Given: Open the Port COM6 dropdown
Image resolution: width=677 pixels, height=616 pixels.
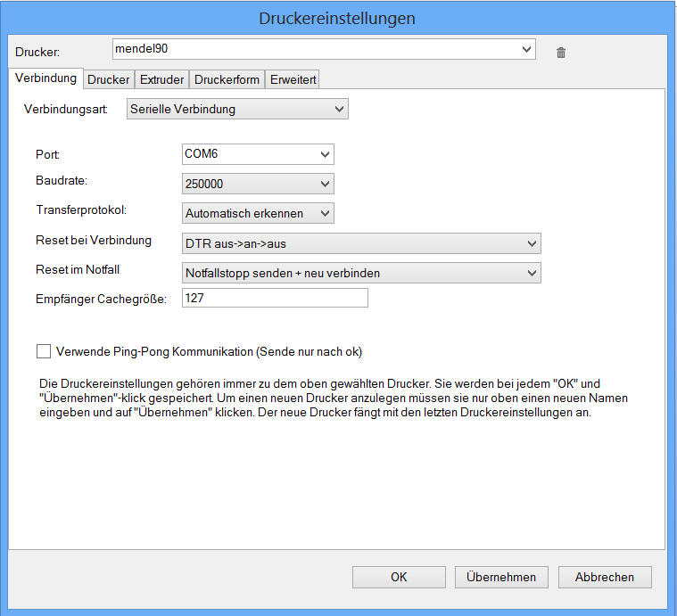Looking at the screenshot, I should pyautogui.click(x=324, y=154).
